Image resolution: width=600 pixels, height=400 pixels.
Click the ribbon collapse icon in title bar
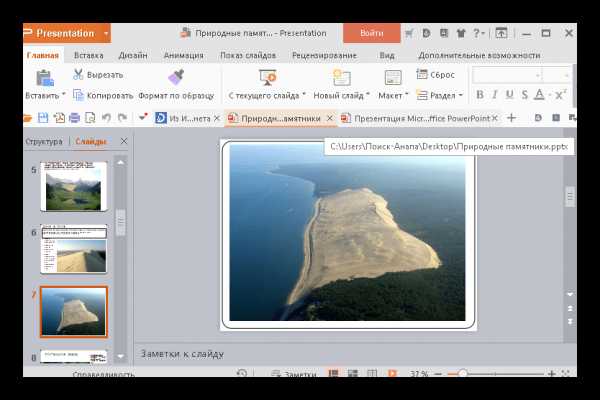(501, 33)
